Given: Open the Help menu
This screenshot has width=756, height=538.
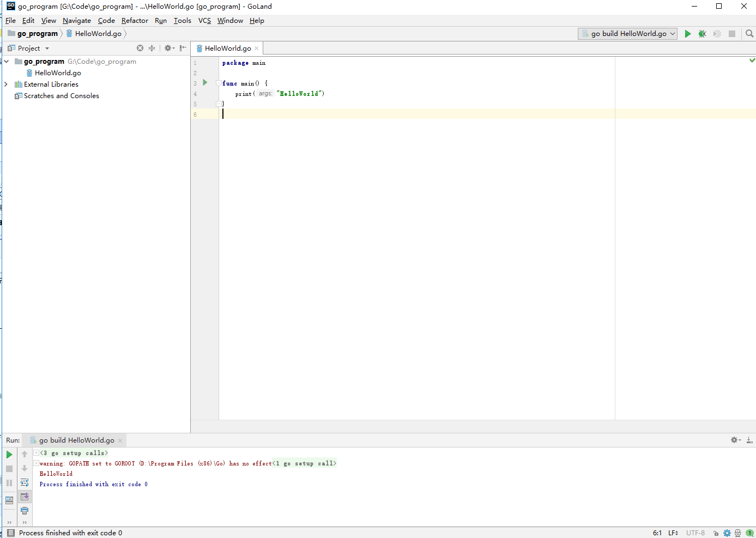Looking at the screenshot, I should pyautogui.click(x=257, y=21).
